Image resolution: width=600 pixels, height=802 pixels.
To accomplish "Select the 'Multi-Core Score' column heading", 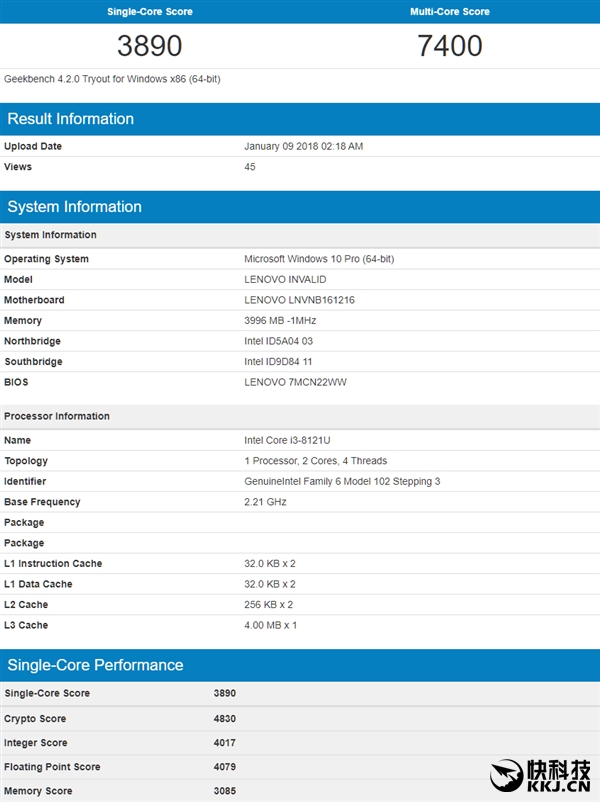I will point(450,12).
